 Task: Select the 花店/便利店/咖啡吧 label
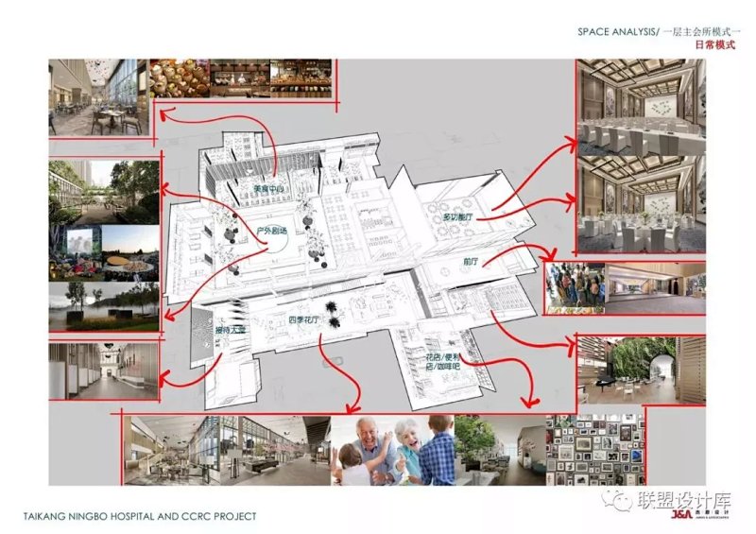pos(439,364)
